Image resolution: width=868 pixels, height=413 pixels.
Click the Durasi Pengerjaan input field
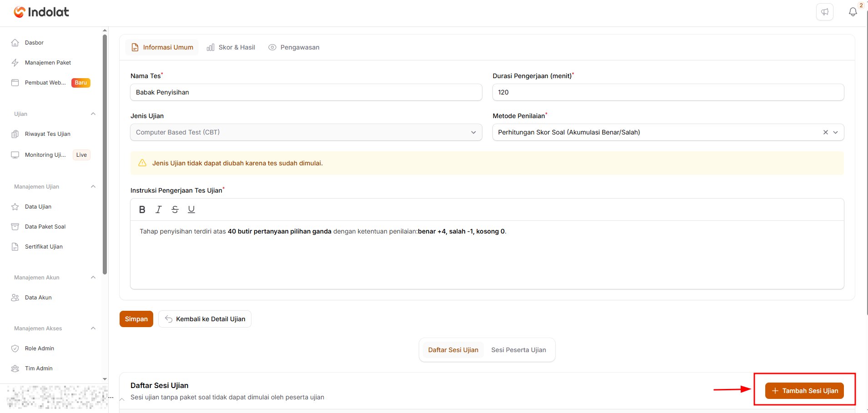(668, 92)
